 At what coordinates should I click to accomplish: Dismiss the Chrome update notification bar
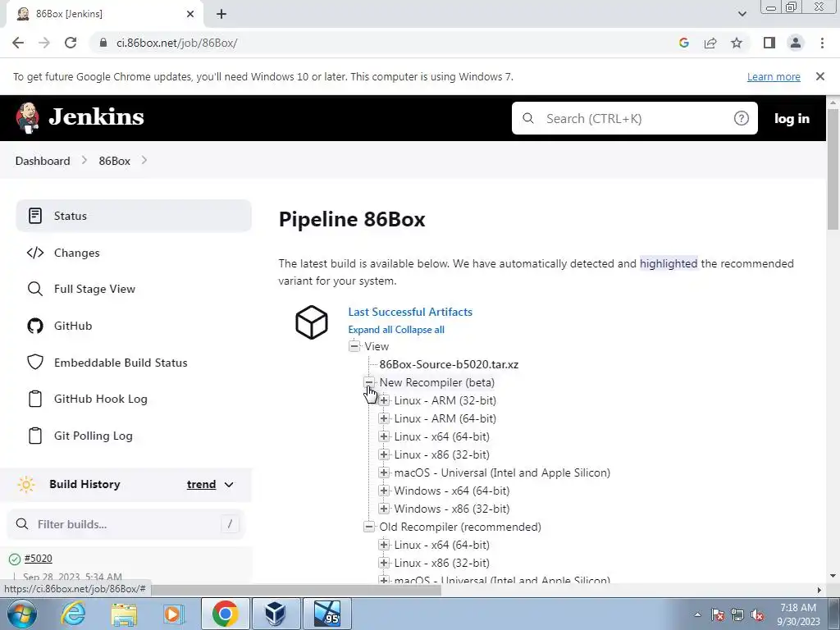(819, 76)
